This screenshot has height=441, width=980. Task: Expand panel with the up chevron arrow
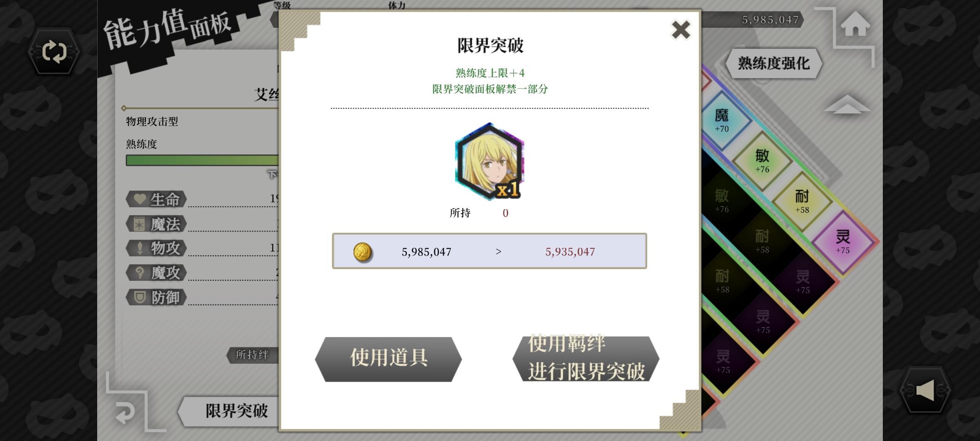[x=846, y=105]
